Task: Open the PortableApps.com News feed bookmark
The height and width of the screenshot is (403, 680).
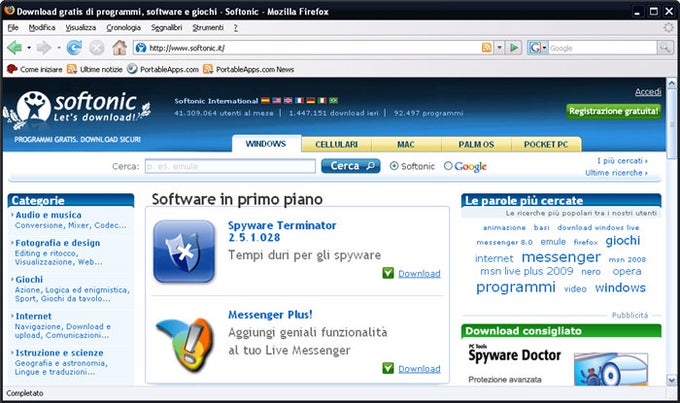Action: tap(248, 69)
